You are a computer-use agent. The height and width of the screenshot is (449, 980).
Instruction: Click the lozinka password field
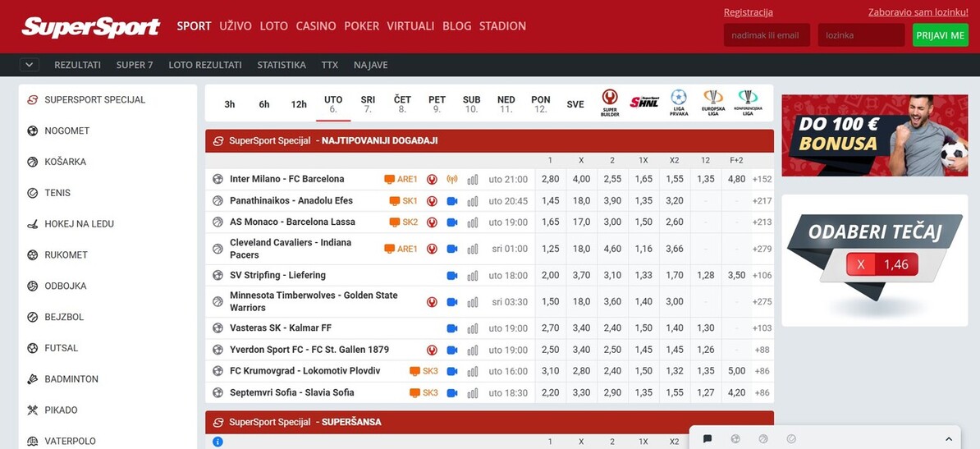coord(861,35)
